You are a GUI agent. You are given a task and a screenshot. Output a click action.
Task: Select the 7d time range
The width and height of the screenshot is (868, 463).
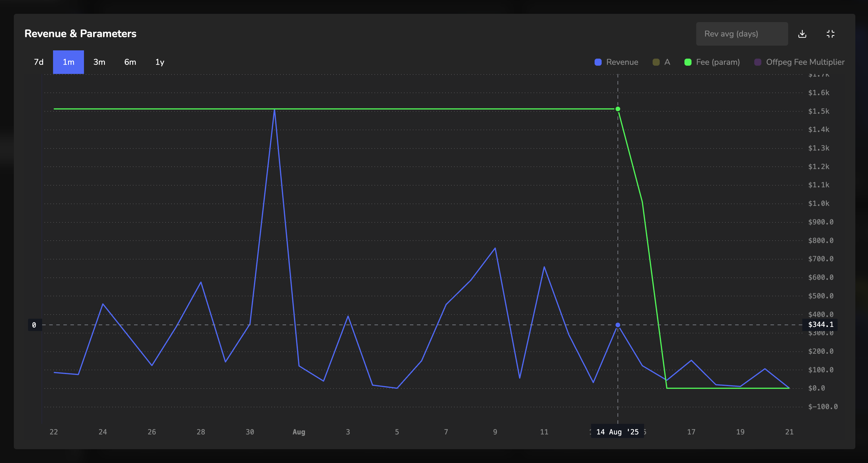(38, 62)
